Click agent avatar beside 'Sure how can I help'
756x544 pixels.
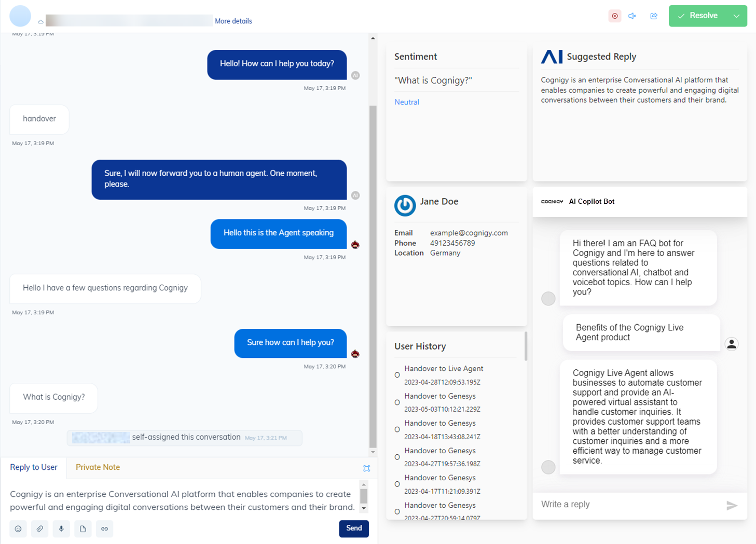[355, 354]
